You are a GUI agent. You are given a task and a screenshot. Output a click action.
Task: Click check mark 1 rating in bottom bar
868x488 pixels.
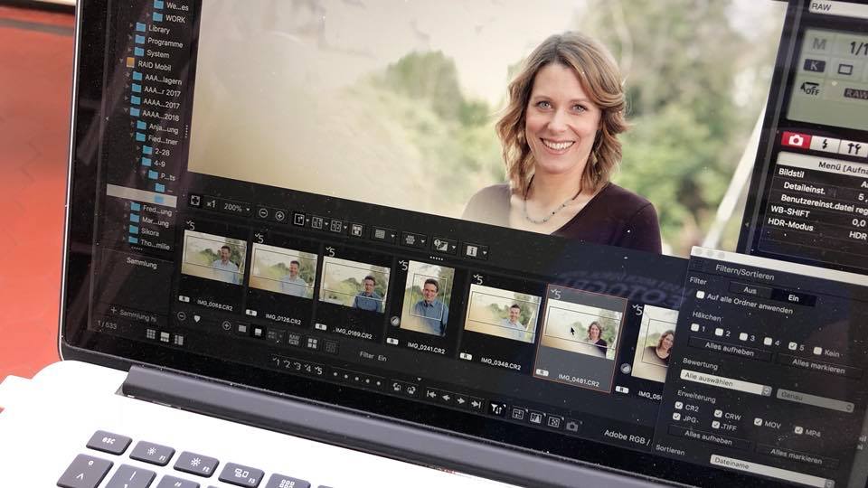[x=277, y=361]
